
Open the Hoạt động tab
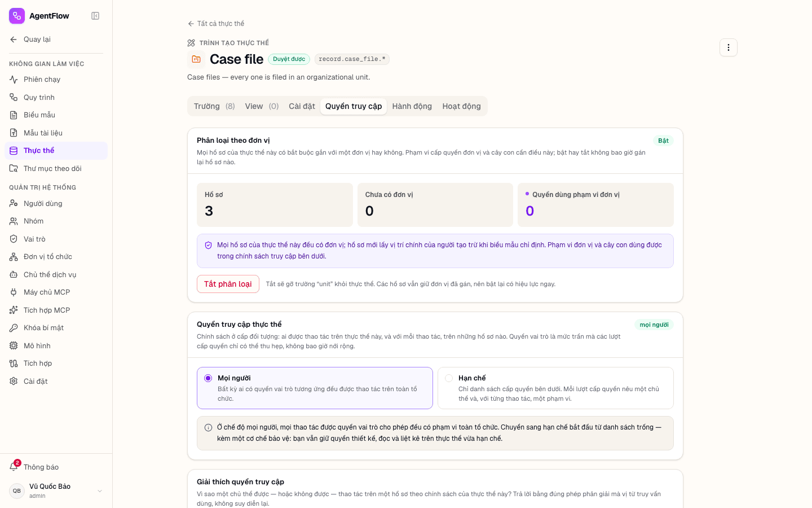462,106
